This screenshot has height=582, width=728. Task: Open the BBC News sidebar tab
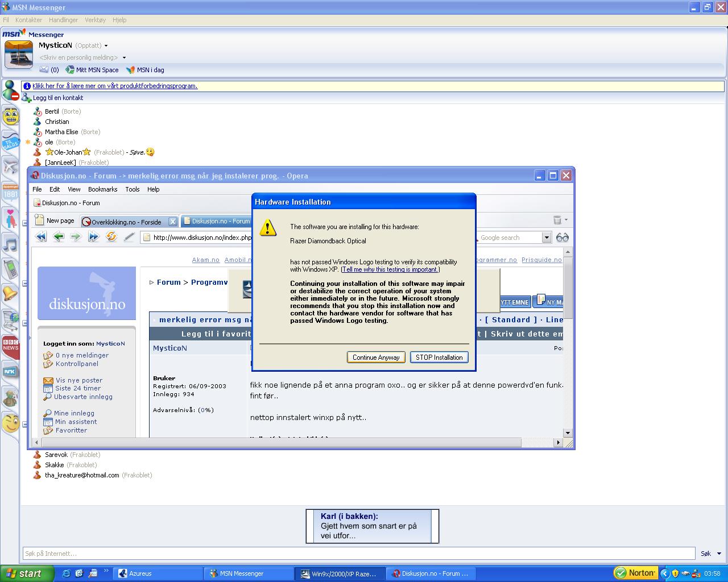click(x=11, y=346)
